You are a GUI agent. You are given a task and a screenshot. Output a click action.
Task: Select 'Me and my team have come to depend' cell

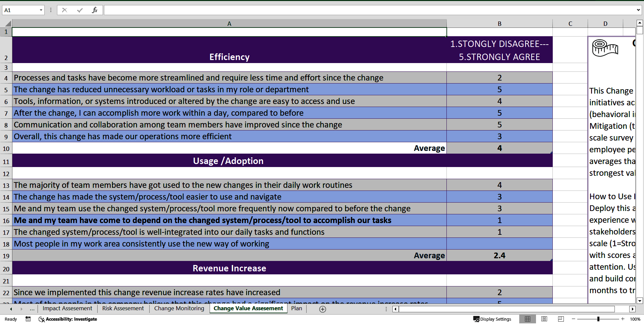coord(229,220)
